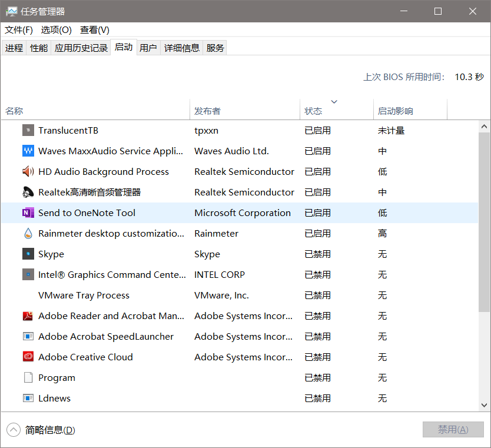491x448 pixels.
Task: Click the 未计量 startup impact cell
Action: [x=391, y=131]
